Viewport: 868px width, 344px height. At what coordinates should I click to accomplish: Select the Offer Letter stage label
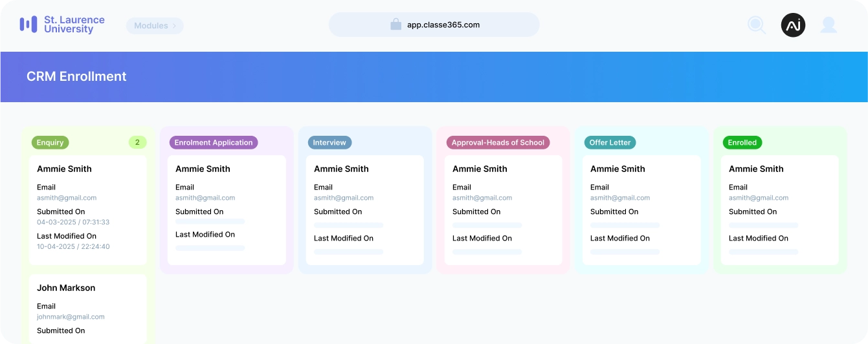[x=610, y=142]
